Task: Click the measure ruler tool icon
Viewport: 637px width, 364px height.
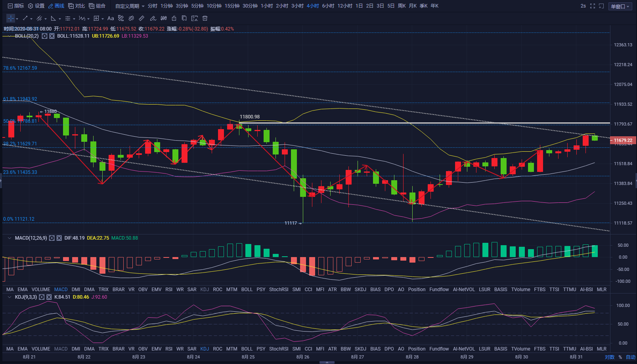Action: (142, 18)
